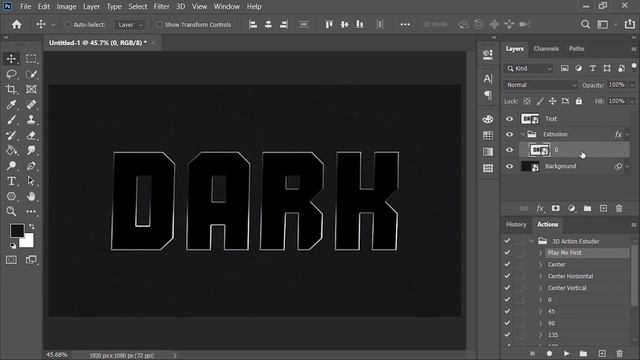Collapse the Extrusion layer group

coord(523,134)
